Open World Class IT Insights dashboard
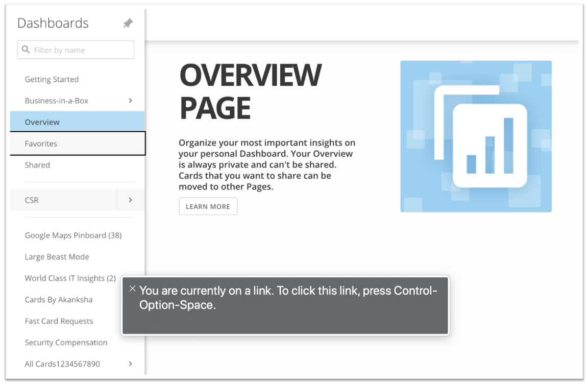This screenshot has width=588, height=384. [70, 278]
